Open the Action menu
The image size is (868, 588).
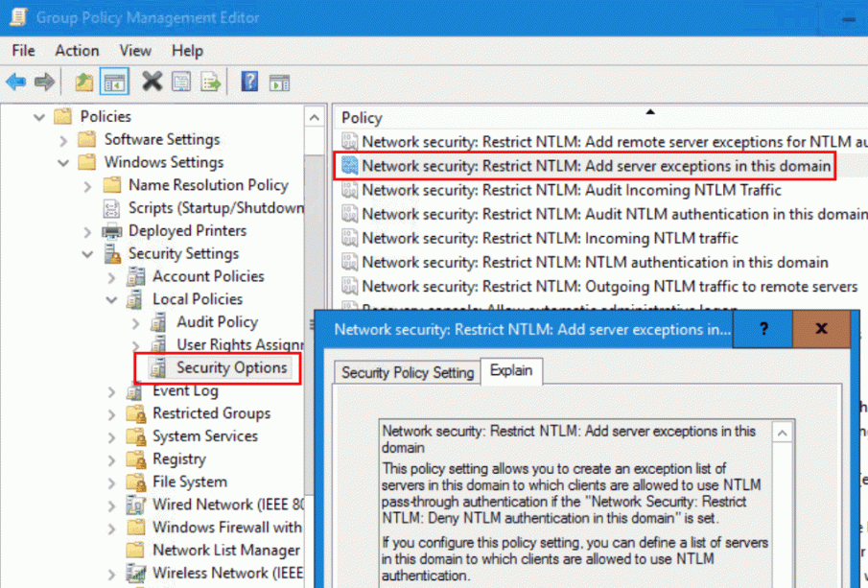(x=77, y=51)
